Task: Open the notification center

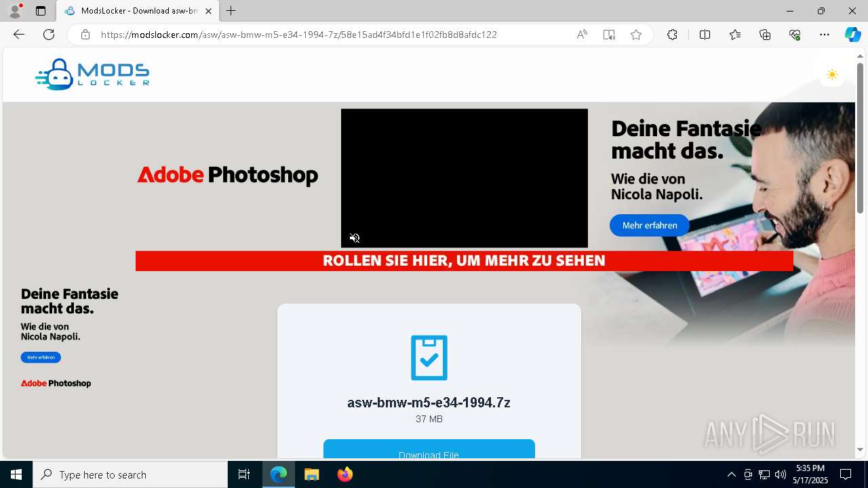Action: pos(846,474)
